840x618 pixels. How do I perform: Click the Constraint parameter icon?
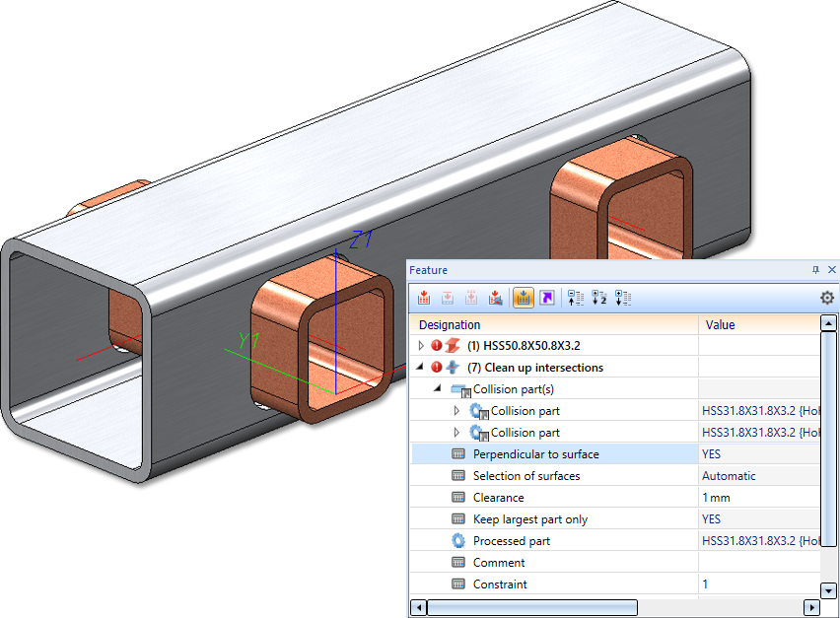pos(458,584)
